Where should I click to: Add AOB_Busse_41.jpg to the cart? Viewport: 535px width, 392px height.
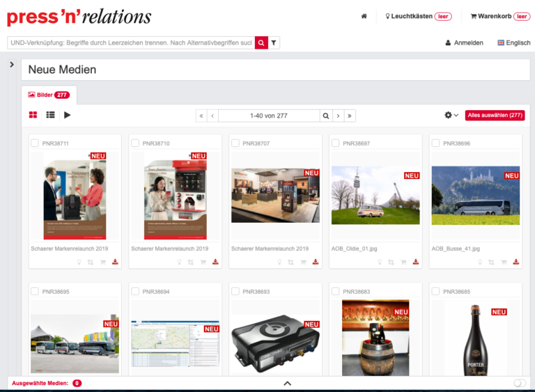(x=504, y=262)
